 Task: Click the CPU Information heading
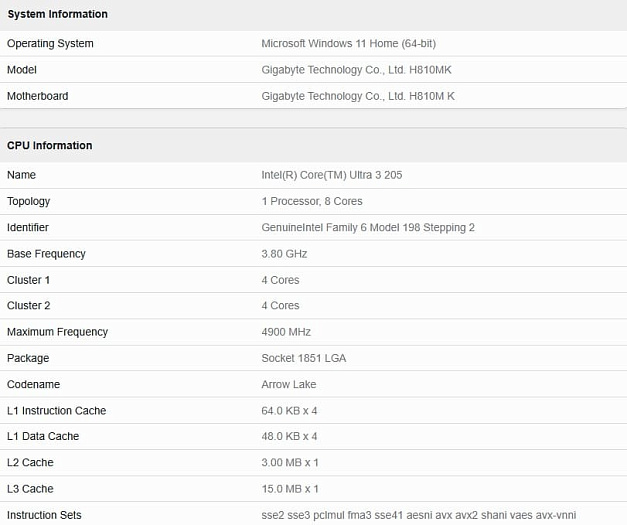[50, 146]
